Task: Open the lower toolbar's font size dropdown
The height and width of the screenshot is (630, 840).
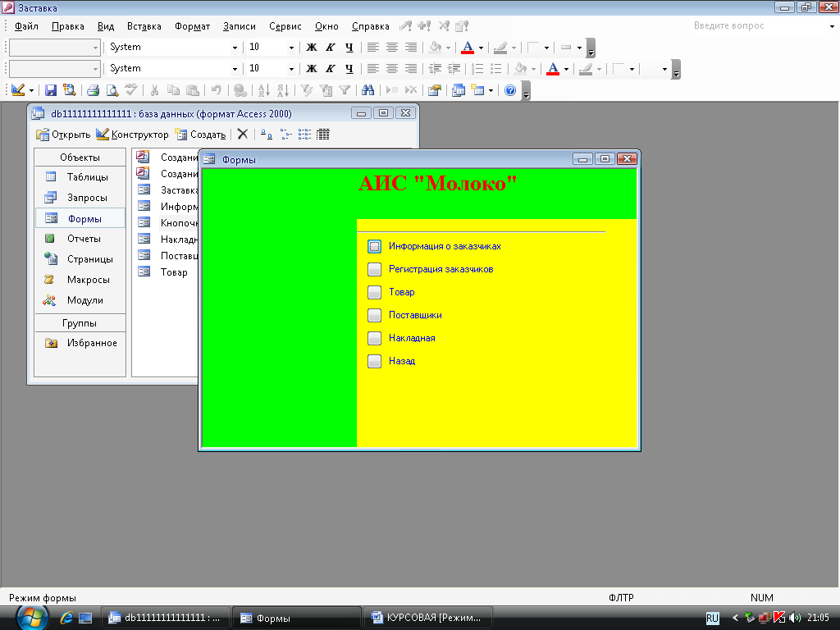Action: (291, 69)
